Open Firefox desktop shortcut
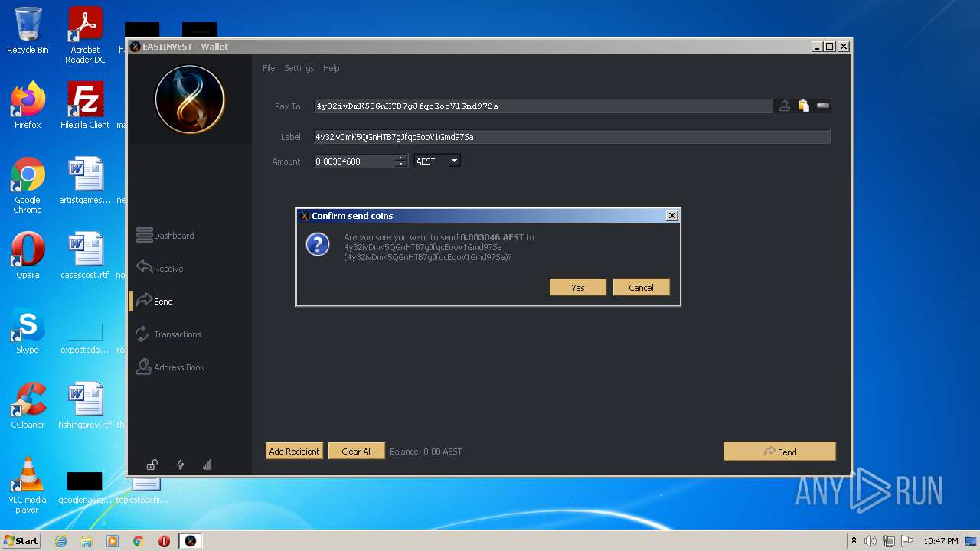Viewport: 980px width, 551px height. pos(28,105)
